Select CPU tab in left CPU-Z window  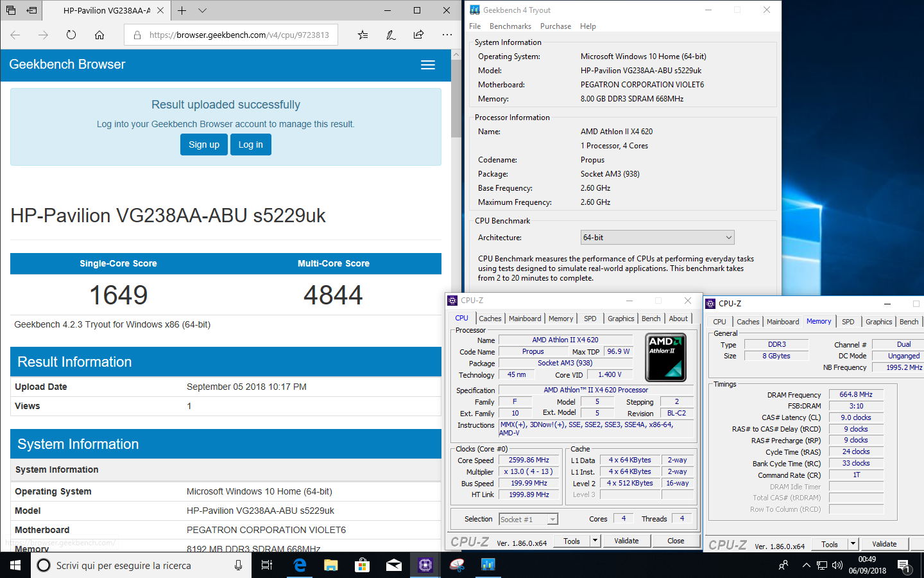(x=462, y=318)
